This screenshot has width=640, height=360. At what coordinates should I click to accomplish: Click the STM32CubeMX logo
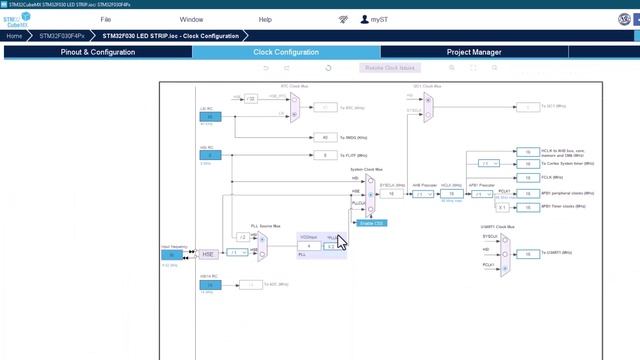17,19
